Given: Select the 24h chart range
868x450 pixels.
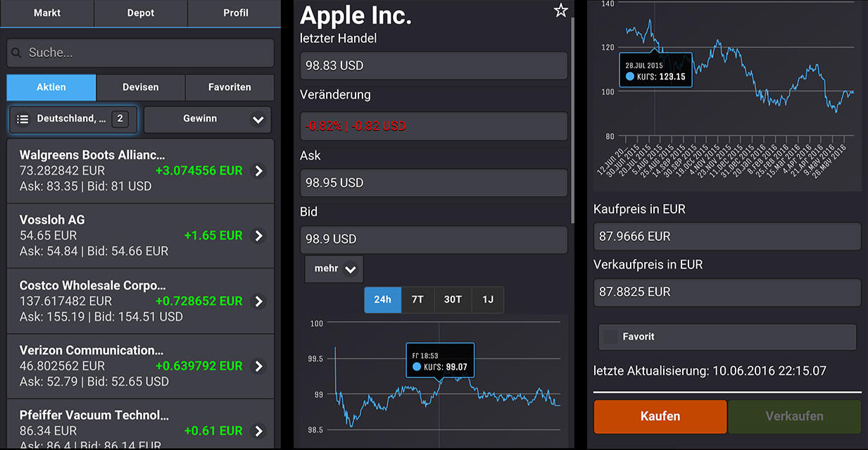Looking at the screenshot, I should tap(382, 300).
